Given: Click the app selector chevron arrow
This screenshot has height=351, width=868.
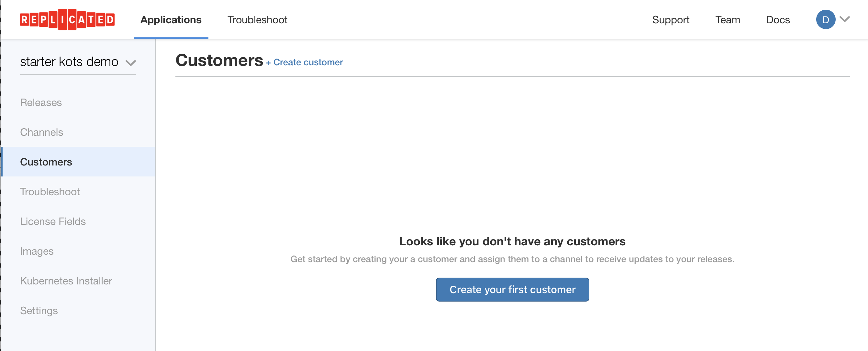Looking at the screenshot, I should 131,63.
